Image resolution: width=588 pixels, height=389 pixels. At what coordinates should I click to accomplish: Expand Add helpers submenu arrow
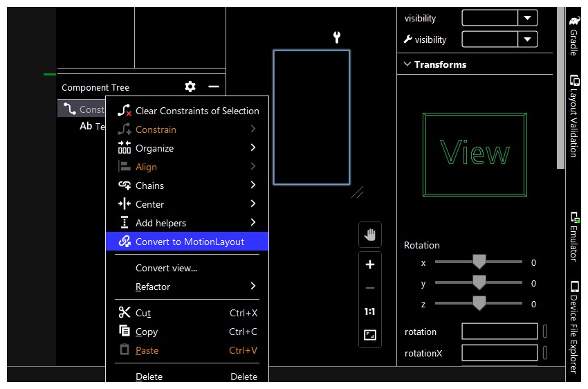253,222
